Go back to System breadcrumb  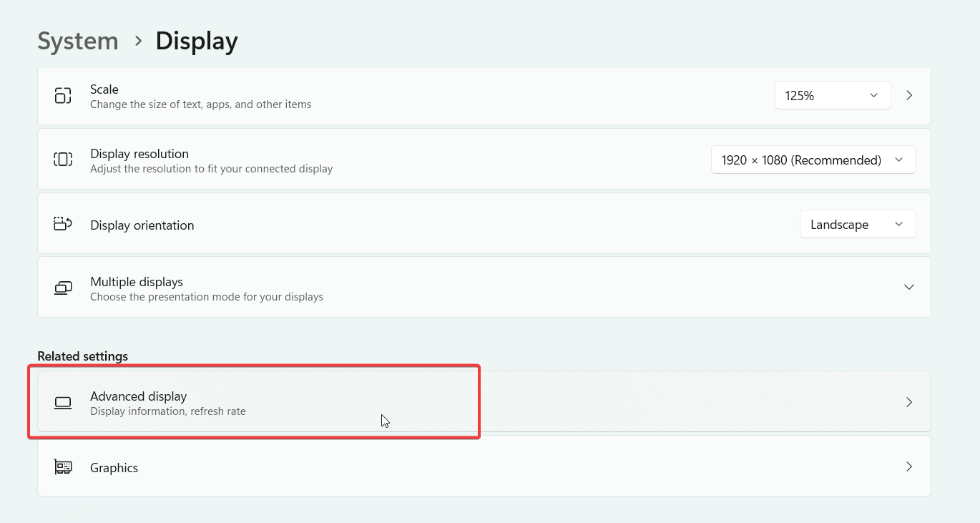point(78,41)
